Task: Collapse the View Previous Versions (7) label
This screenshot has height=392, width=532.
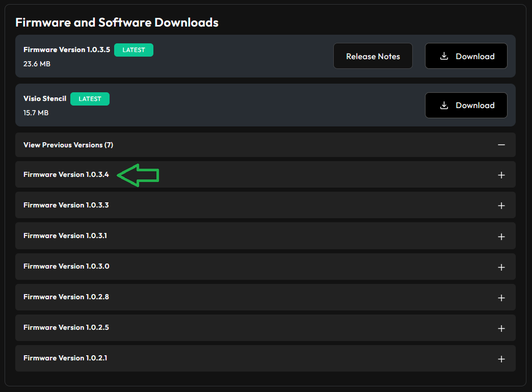Action: (68, 145)
